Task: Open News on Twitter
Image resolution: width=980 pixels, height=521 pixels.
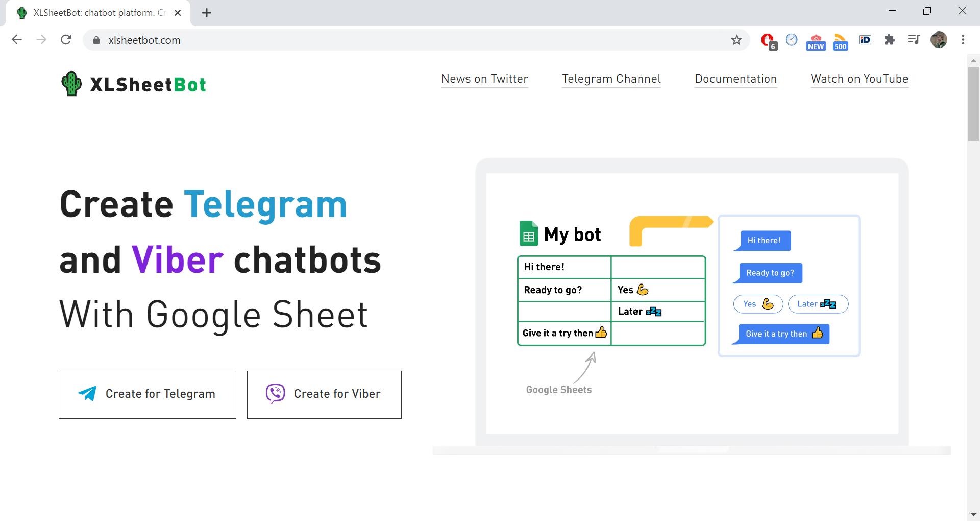Action: click(484, 79)
